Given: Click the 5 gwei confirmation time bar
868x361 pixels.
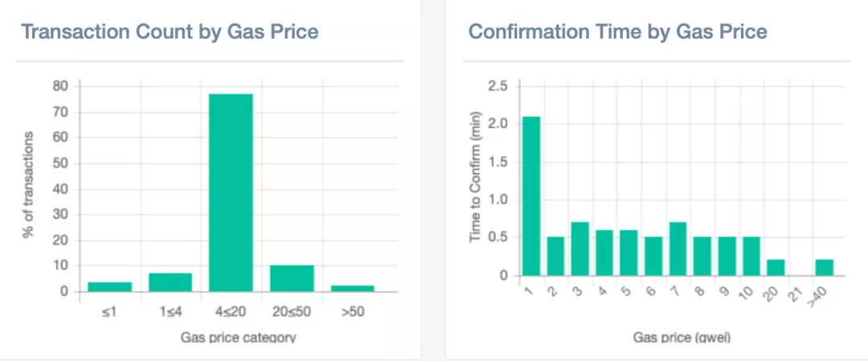Looking at the screenshot, I should pyautogui.click(x=628, y=253).
